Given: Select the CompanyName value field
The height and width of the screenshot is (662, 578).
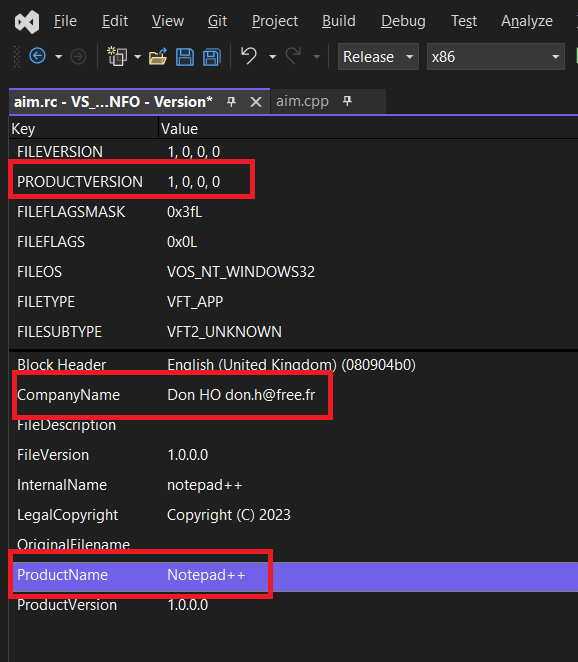Looking at the screenshot, I should coord(241,395).
